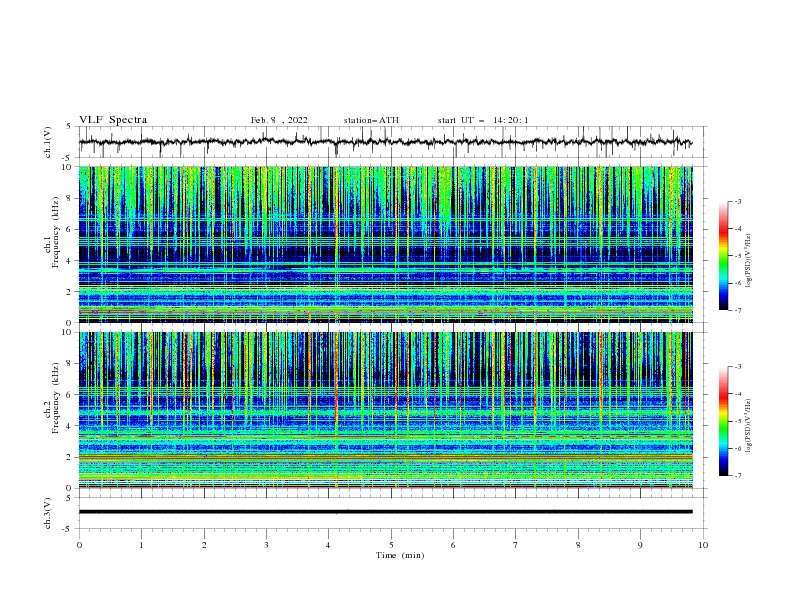Click the '8' kHz tick on ch.2 frequency axis
This screenshot has height=612, width=792.
coord(70,364)
